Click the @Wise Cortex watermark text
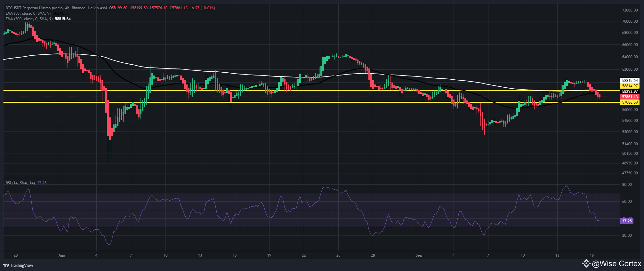 coord(616,264)
